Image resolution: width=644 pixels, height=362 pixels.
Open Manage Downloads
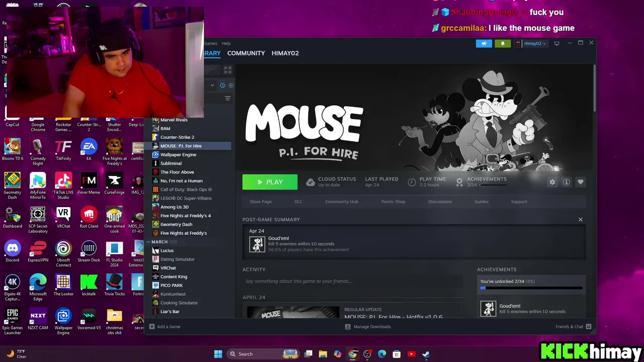coord(368,327)
